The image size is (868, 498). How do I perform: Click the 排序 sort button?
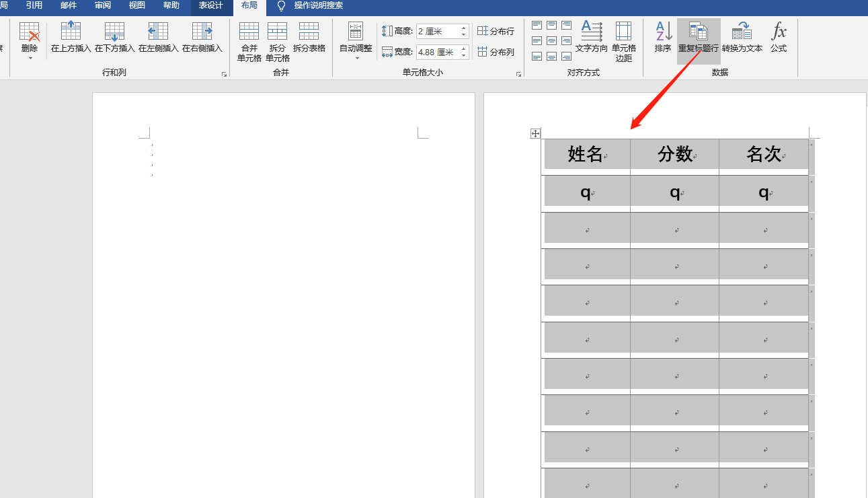point(663,37)
